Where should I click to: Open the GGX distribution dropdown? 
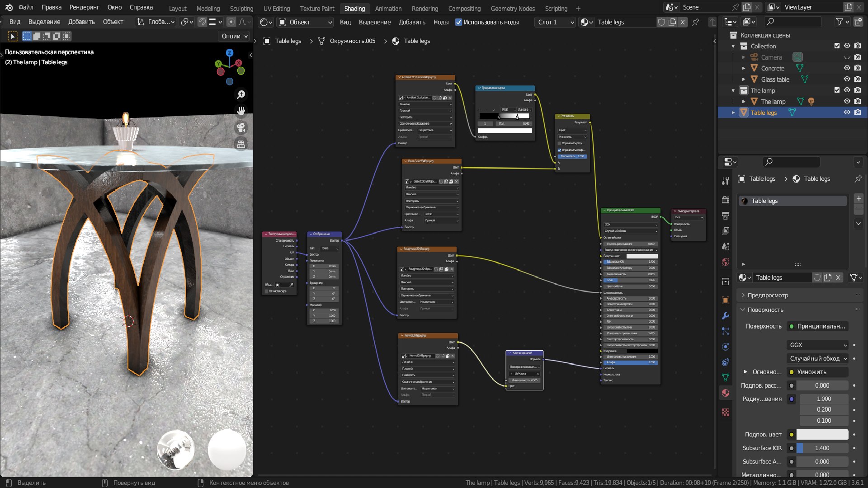point(818,345)
